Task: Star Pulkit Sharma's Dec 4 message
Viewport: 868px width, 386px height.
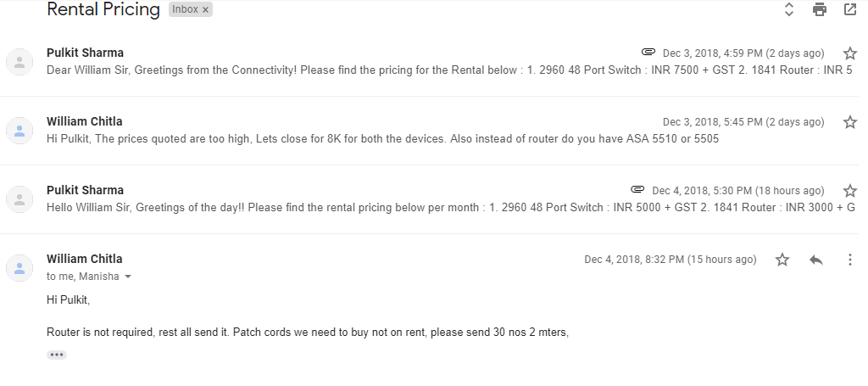Action: tap(850, 191)
